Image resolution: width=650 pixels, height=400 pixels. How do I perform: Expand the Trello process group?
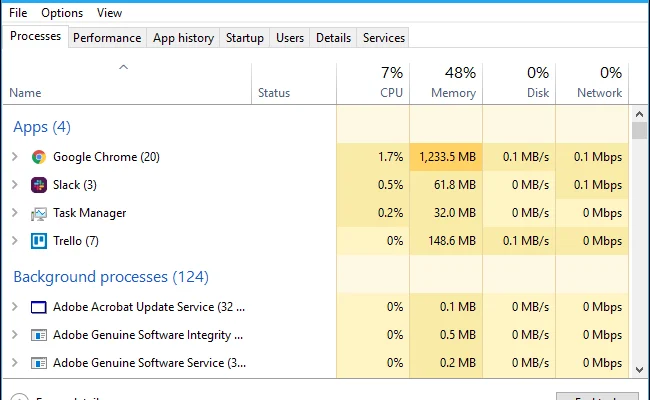[x=15, y=240]
